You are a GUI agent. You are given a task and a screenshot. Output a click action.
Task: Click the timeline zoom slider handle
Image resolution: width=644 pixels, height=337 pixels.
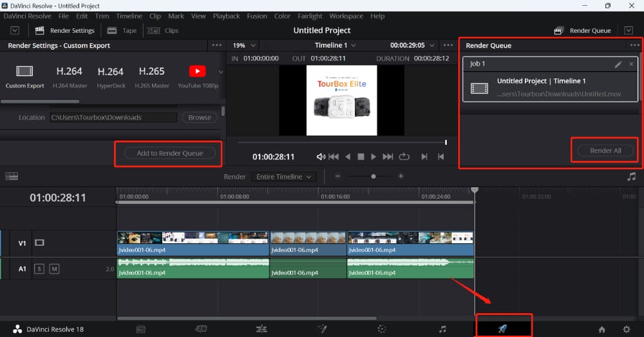(374, 177)
